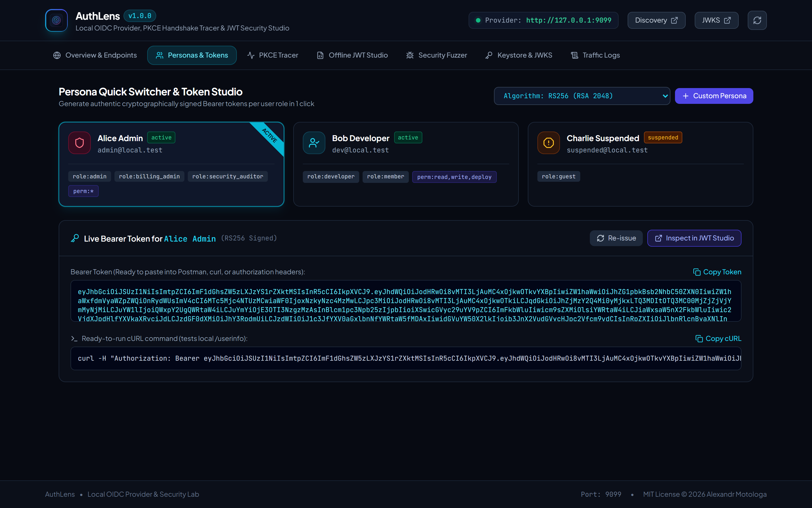Screen dimensions: 812x508
Task: Click the active badge next to Alice Admin
Action: [161, 137]
